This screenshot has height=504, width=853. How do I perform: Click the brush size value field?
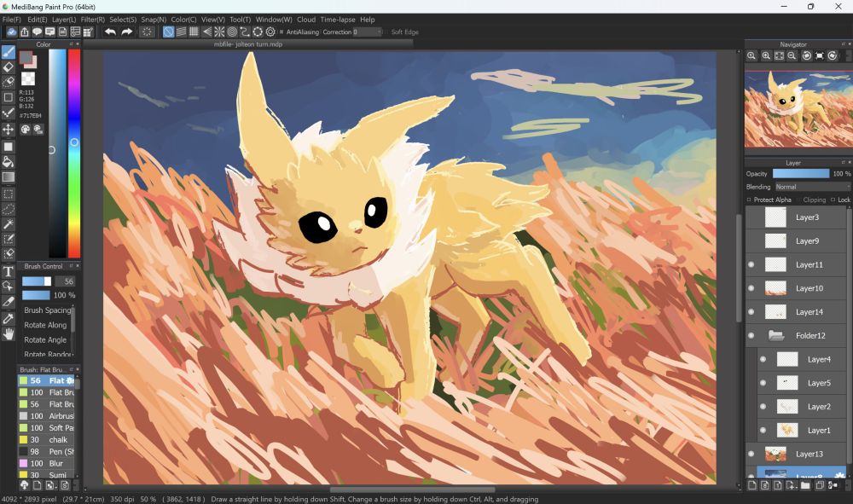click(x=66, y=281)
